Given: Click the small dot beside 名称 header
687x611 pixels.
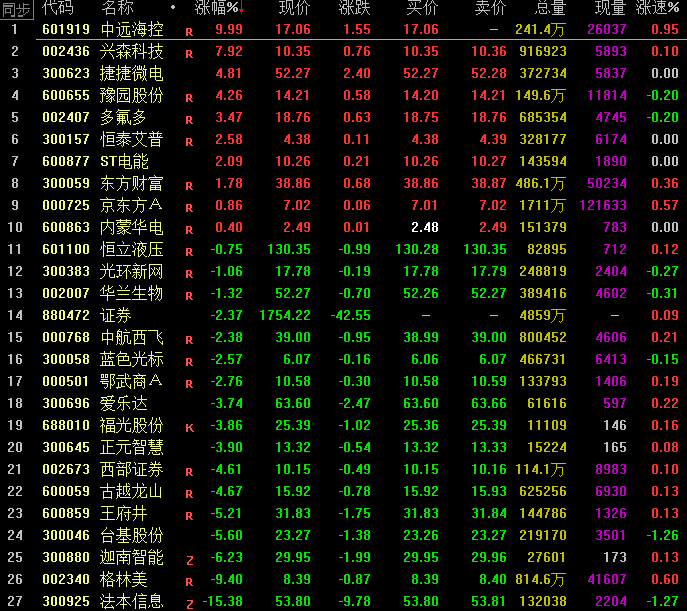Looking at the screenshot, I should coord(173,7).
